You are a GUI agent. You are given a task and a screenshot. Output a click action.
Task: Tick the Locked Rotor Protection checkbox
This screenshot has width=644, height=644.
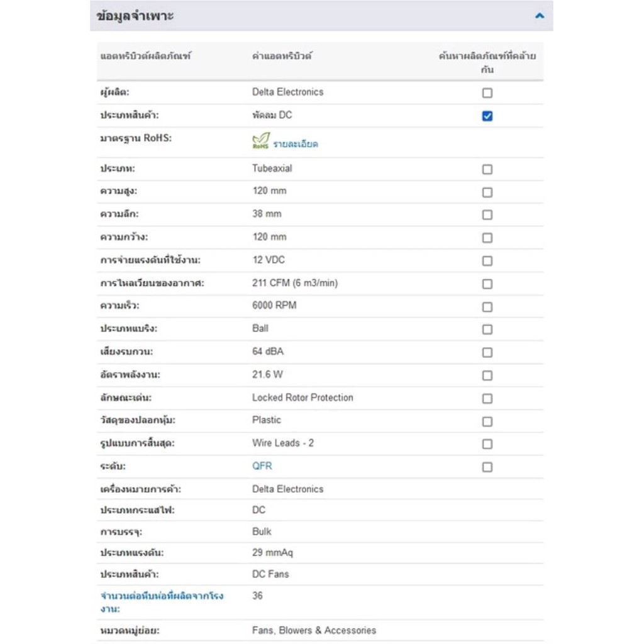pyautogui.click(x=487, y=398)
